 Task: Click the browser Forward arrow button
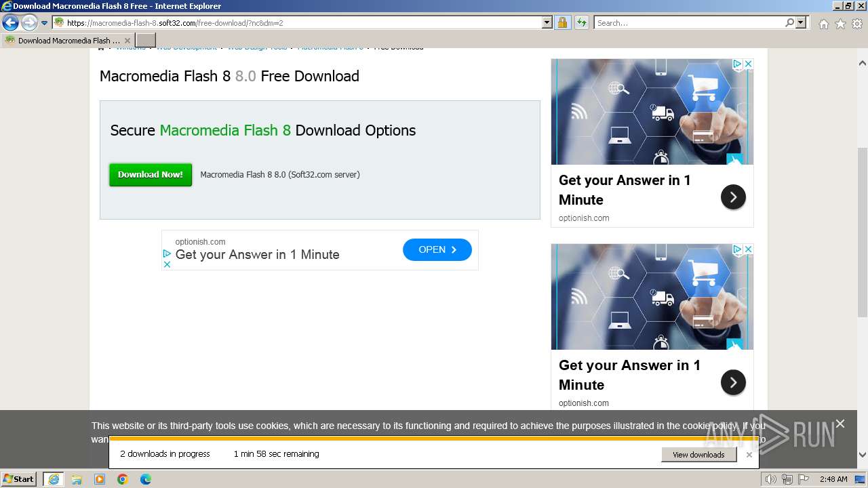29,22
